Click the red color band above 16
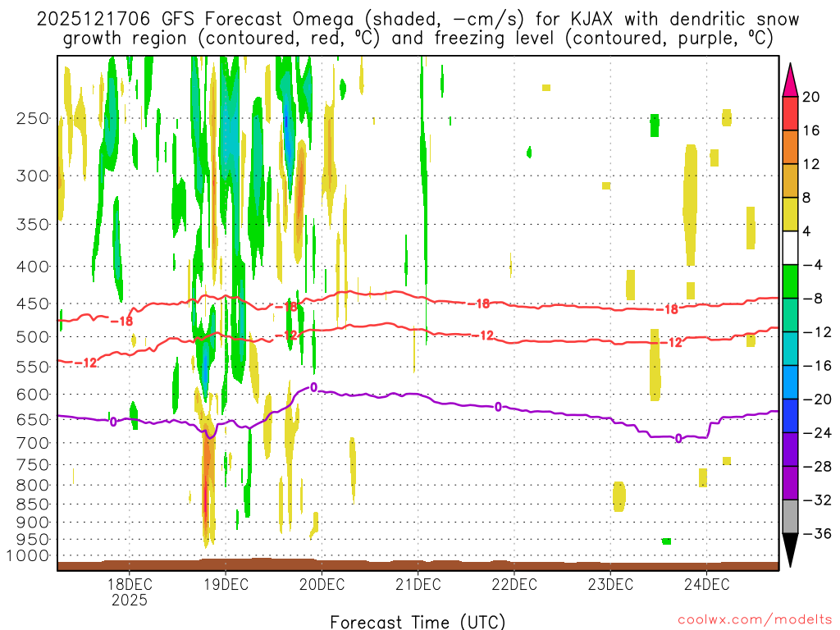This screenshot has width=840, height=630. point(790,113)
